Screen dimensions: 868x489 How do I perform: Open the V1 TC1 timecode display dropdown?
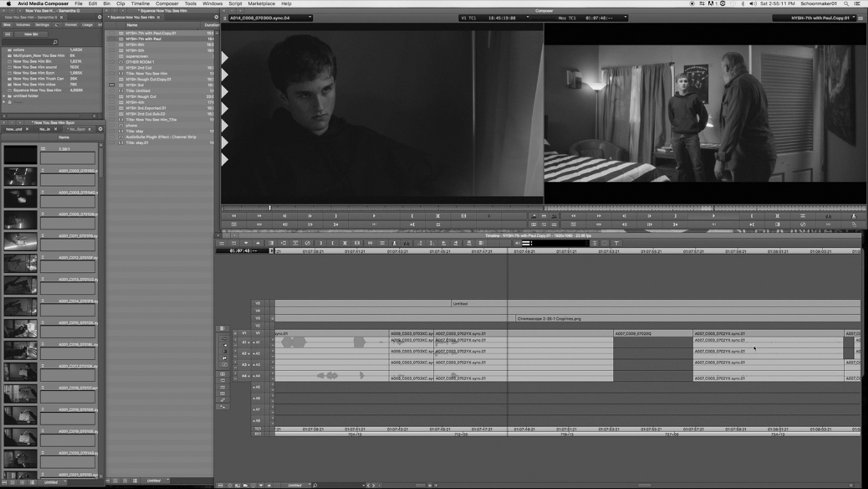[x=494, y=18]
